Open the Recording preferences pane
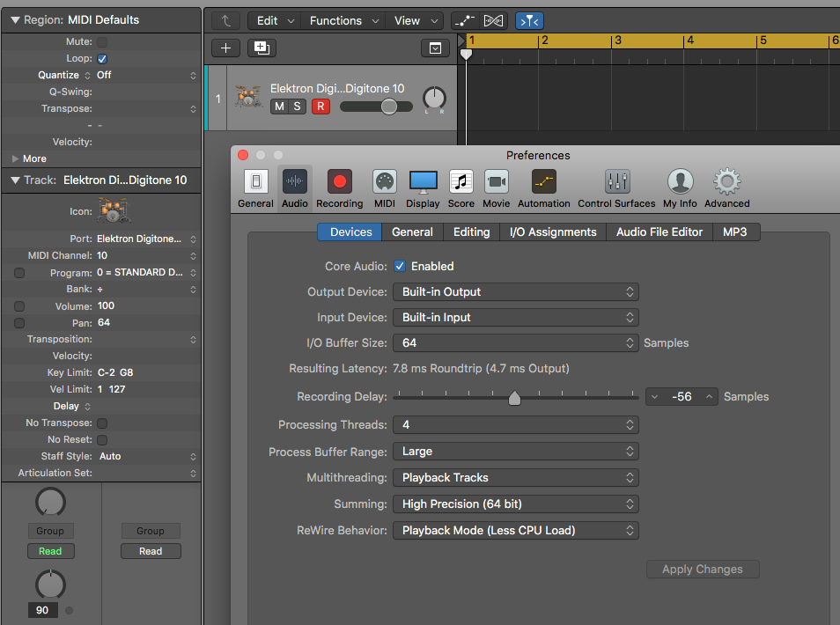840x625 pixels. click(339, 188)
